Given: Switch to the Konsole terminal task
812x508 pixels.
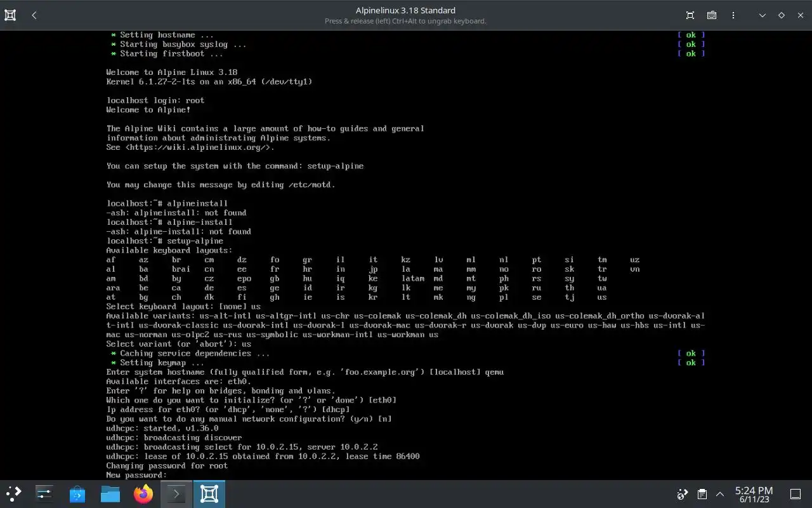Looking at the screenshot, I should [x=176, y=493].
